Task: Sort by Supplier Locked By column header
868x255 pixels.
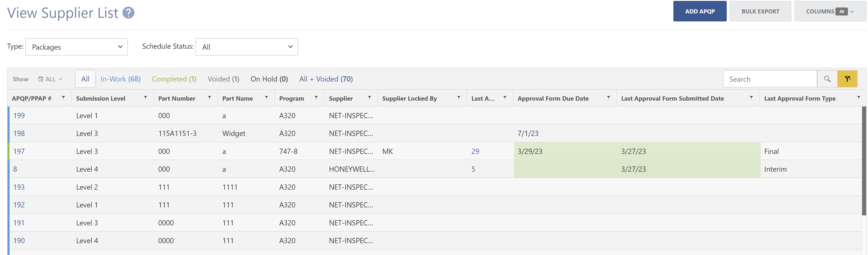Action: (410, 98)
